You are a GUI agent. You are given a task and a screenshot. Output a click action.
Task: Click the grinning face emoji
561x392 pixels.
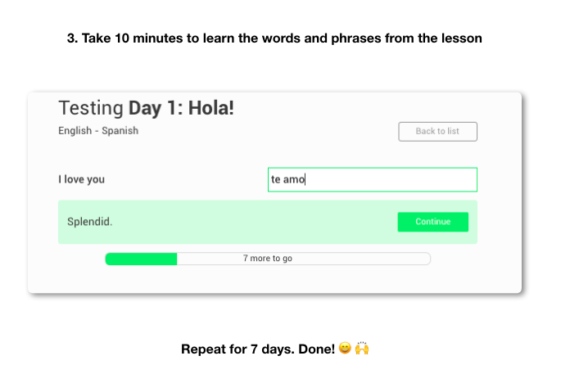[345, 349]
